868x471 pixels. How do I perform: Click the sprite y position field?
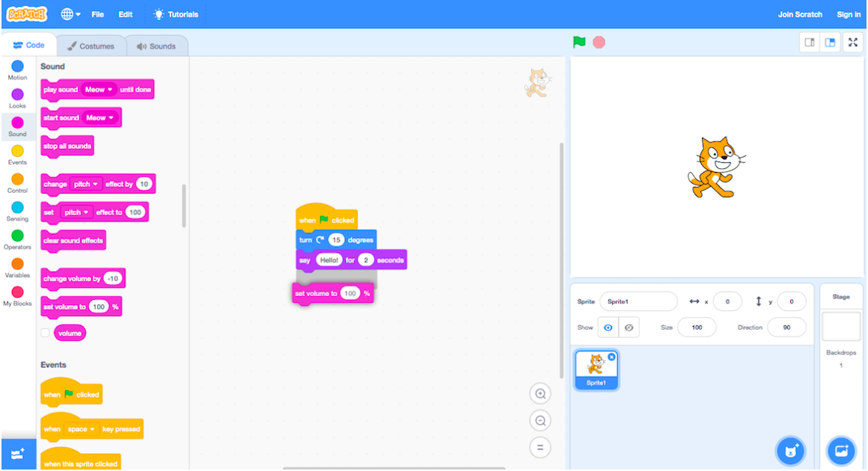pyautogui.click(x=792, y=301)
